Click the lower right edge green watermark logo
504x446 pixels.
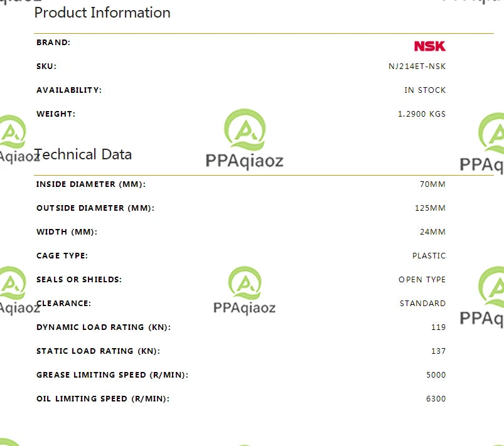pyautogui.click(x=491, y=287)
